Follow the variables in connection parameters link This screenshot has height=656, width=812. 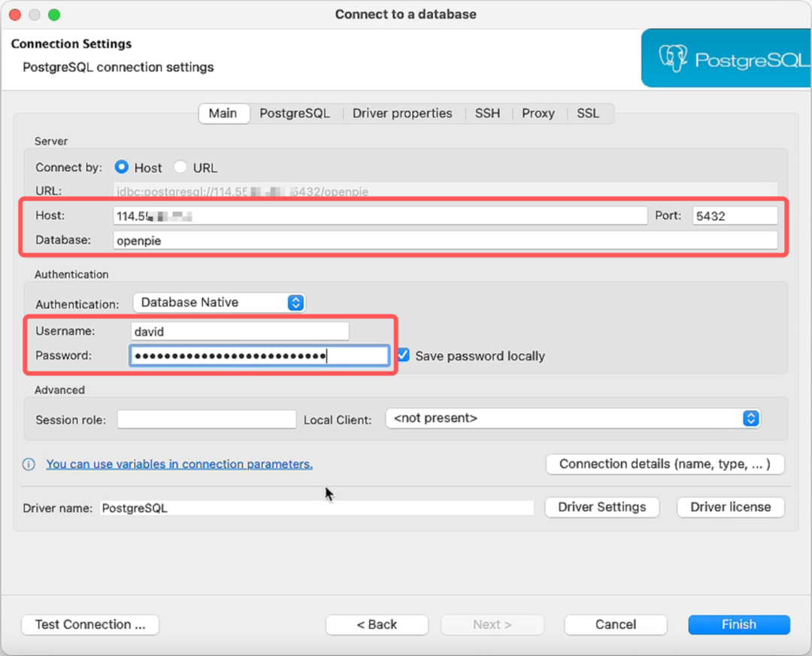click(x=179, y=464)
